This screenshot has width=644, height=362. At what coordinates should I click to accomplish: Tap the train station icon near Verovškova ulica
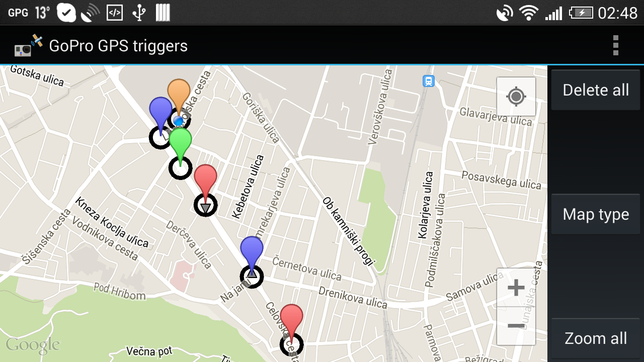click(428, 81)
